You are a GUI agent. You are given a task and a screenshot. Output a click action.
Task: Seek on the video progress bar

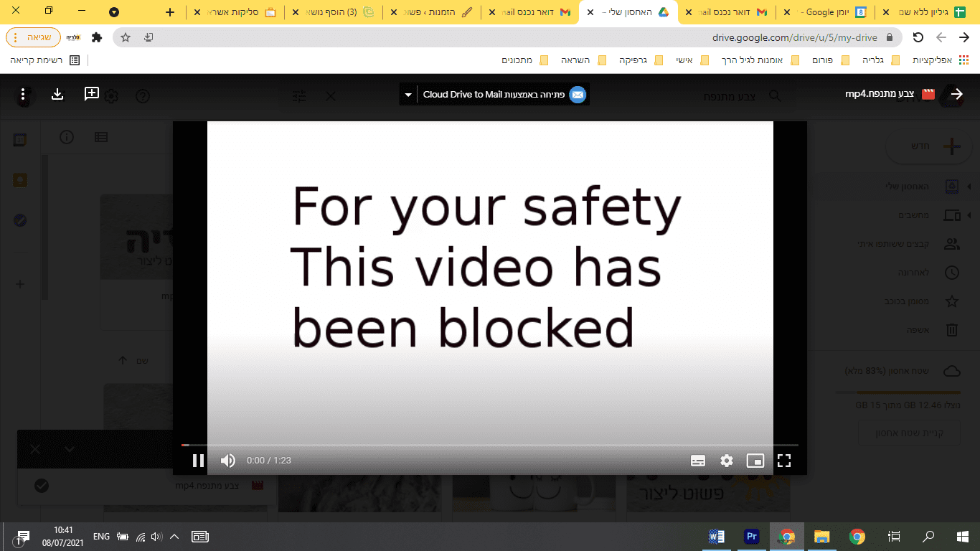coord(489,446)
